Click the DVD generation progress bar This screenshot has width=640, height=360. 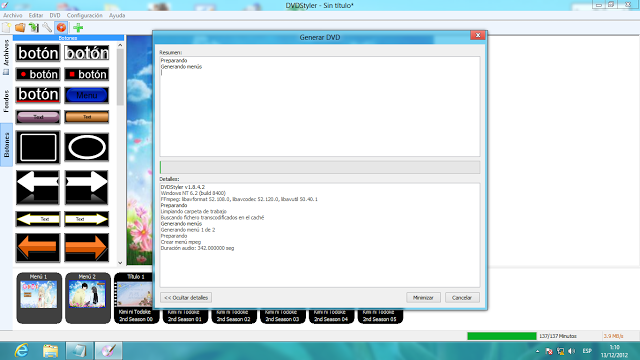point(320,167)
